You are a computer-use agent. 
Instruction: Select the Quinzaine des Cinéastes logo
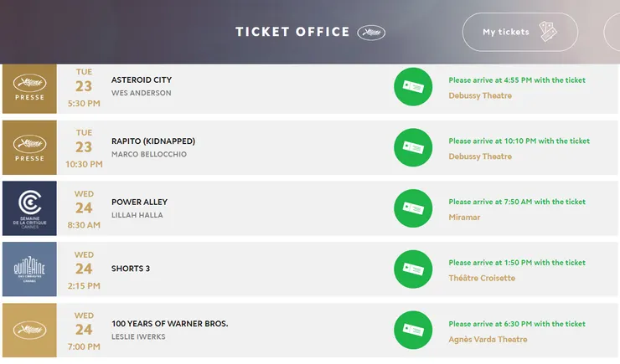(29, 269)
